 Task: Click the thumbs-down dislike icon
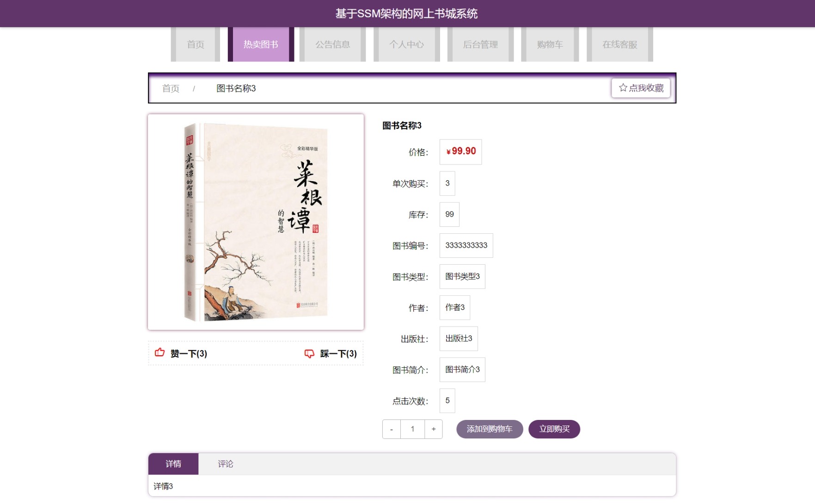pyautogui.click(x=309, y=353)
